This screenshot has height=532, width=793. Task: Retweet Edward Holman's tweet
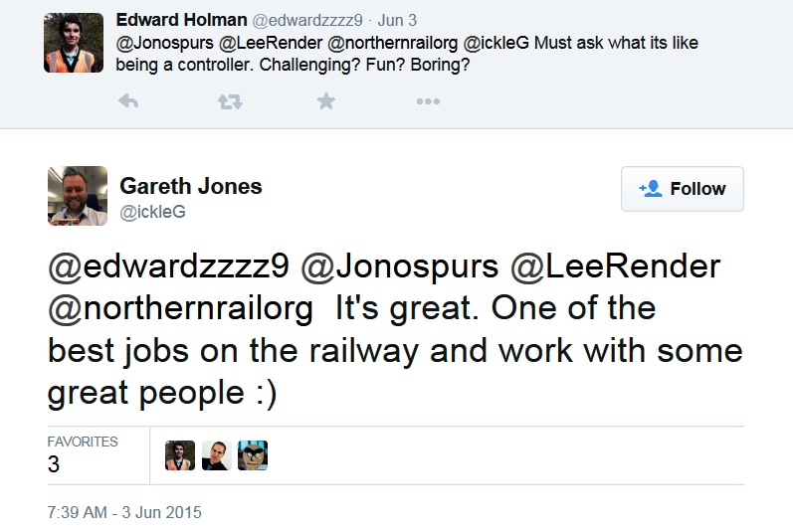click(230, 101)
